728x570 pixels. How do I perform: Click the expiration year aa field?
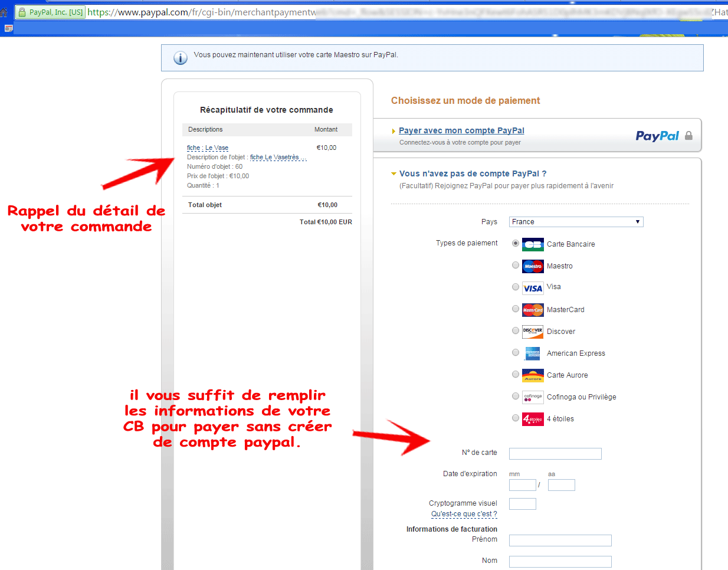(562, 485)
